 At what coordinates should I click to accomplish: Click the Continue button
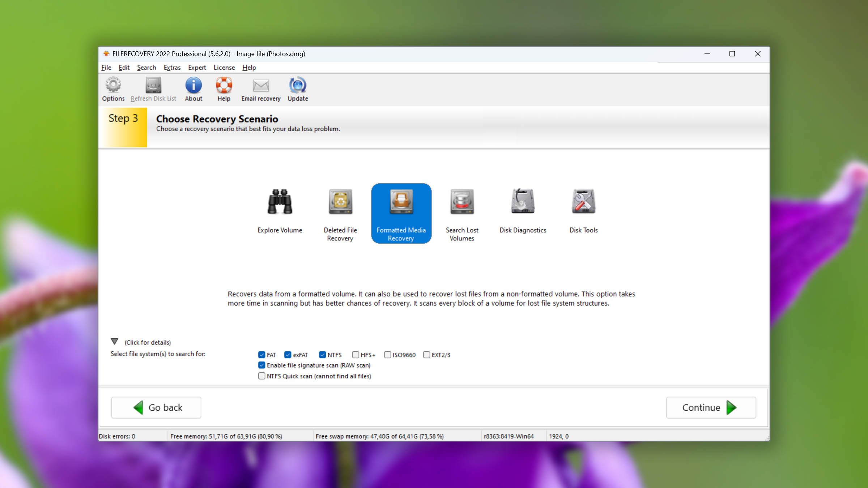[x=711, y=407]
